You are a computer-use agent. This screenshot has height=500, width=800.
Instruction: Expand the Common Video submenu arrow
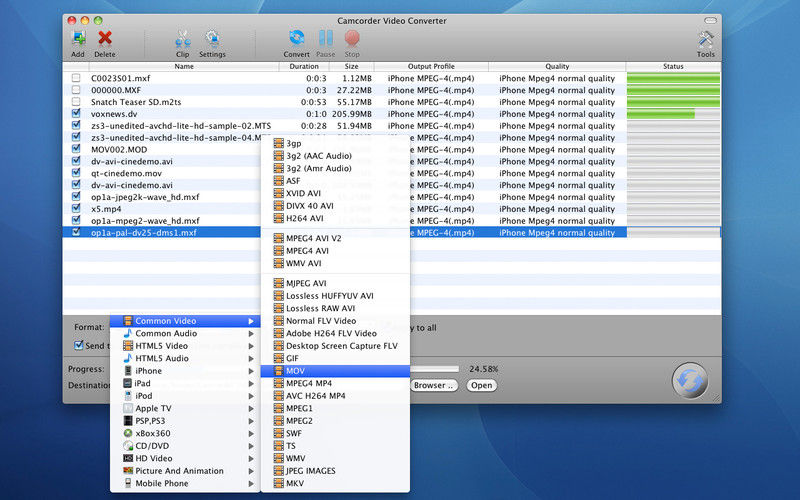251,321
